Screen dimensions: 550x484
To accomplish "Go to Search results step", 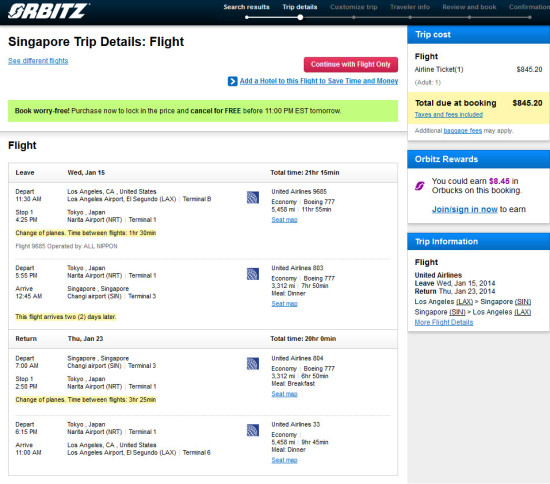I will (247, 7).
